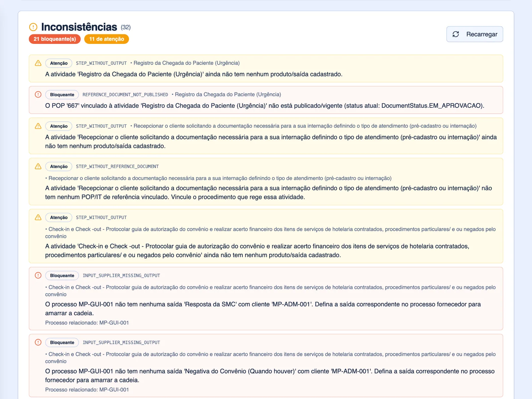The width and height of the screenshot is (532, 399).
Task: Click red alert icon on 'Negativa do Convênio' row
Action: [x=38, y=342]
